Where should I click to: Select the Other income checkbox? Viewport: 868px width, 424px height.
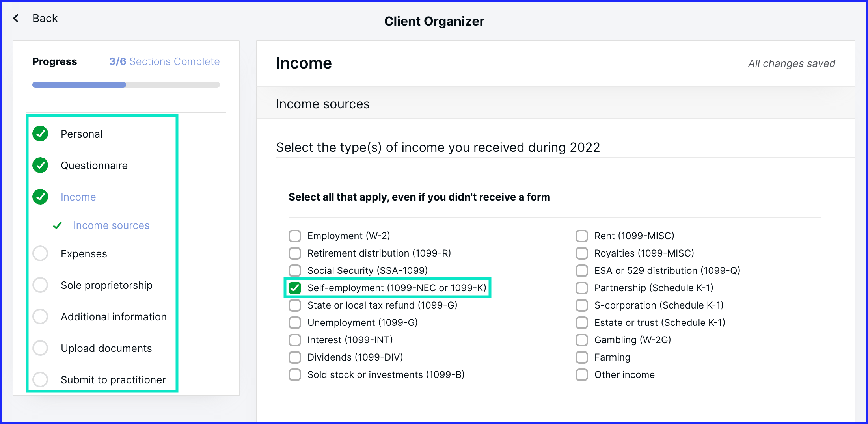pyautogui.click(x=582, y=375)
